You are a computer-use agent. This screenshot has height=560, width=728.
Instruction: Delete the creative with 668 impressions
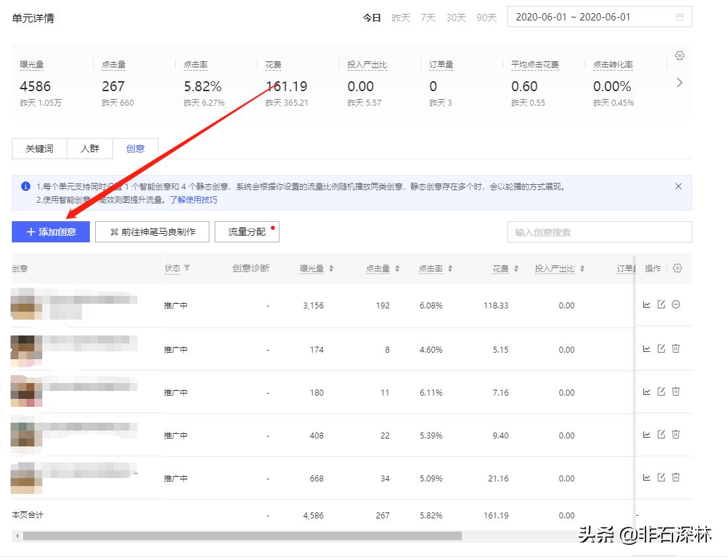coord(676,477)
